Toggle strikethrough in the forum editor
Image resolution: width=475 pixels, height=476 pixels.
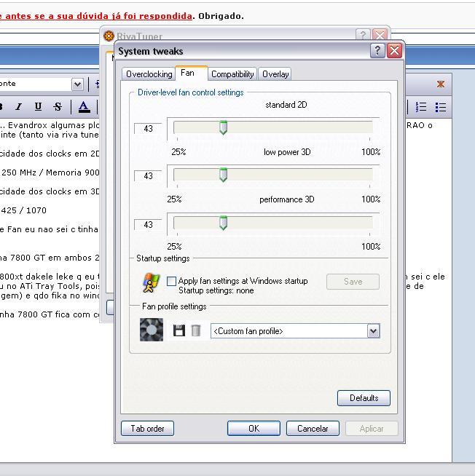58,106
